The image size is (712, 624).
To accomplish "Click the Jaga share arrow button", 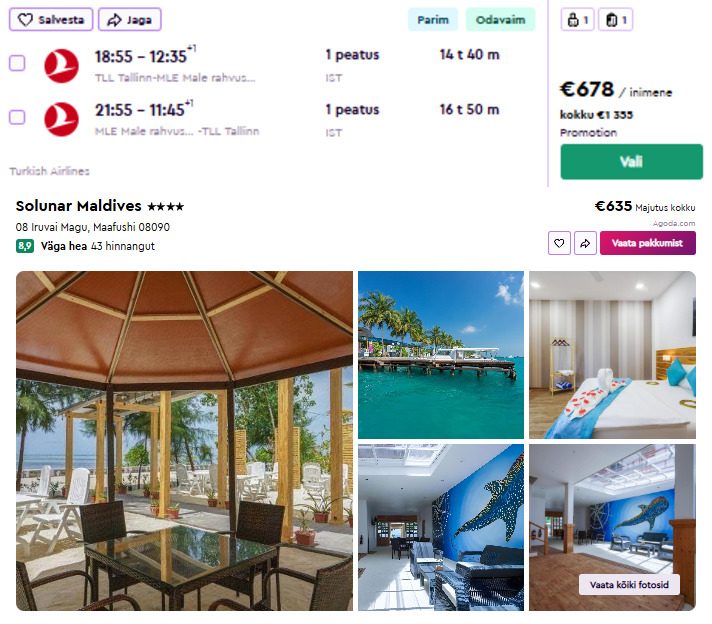I will click(130, 20).
